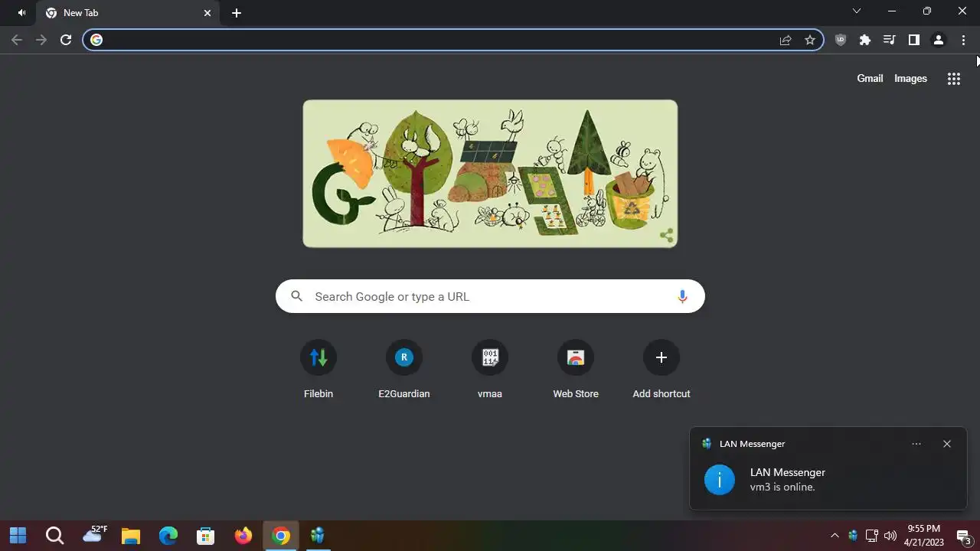Open network status tray icon
Screen dimensions: 980x551
coord(871,536)
